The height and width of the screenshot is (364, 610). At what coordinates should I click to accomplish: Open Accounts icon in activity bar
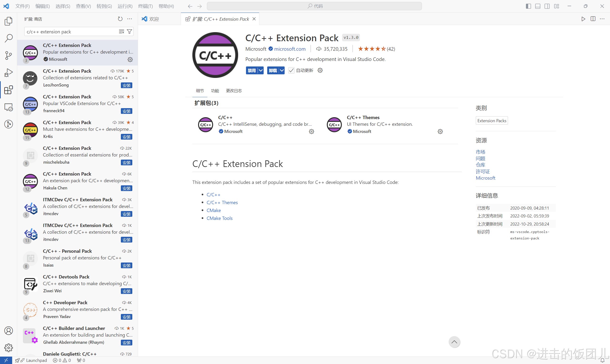tap(8, 331)
